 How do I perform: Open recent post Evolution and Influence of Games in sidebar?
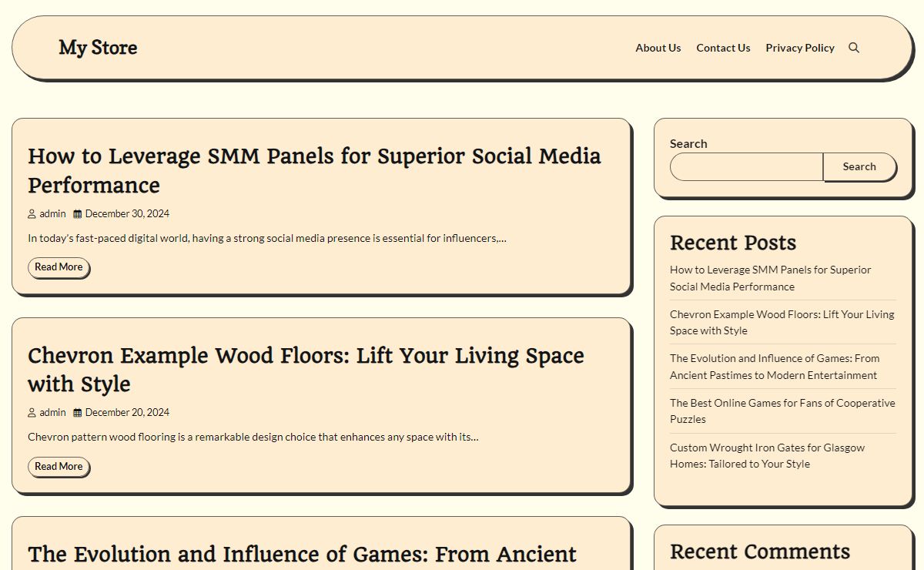(775, 367)
